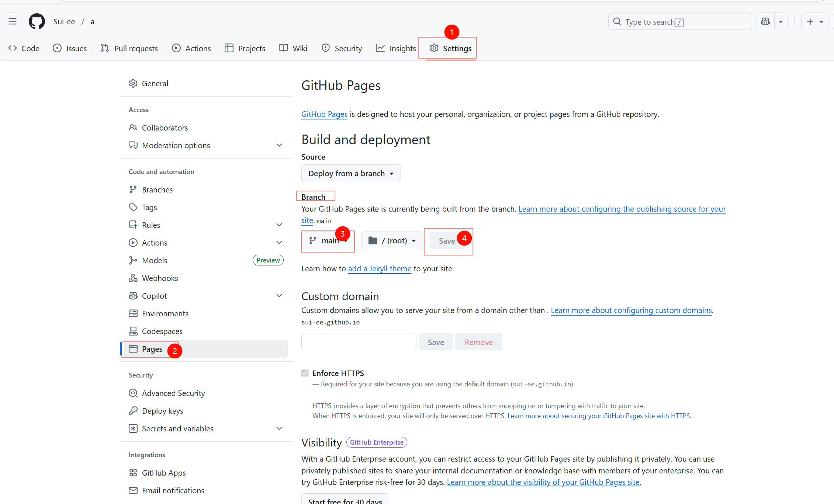Screen dimensions: 834x504
Task: Click Save button for custom domain
Action: (x=436, y=342)
